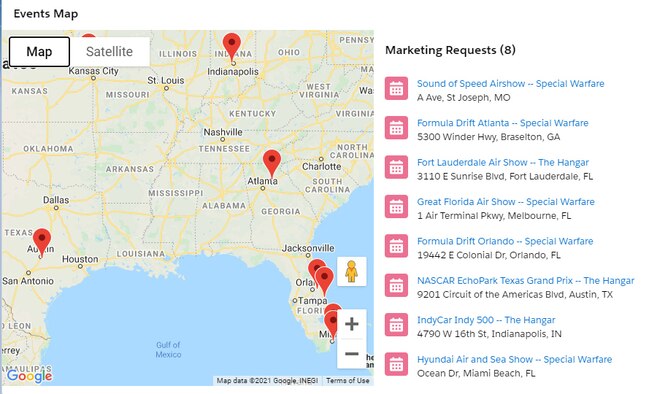The width and height of the screenshot is (649, 394).
Task: Click calendar icon for Great Florida Air Show
Action: point(396,207)
